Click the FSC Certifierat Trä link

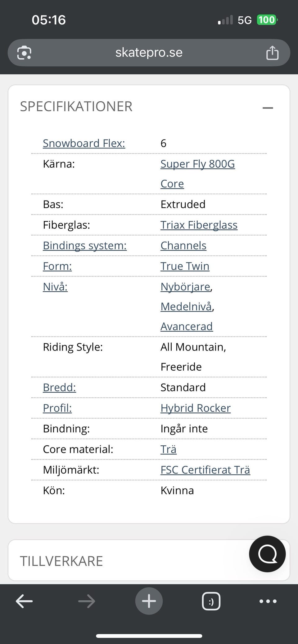[205, 470]
